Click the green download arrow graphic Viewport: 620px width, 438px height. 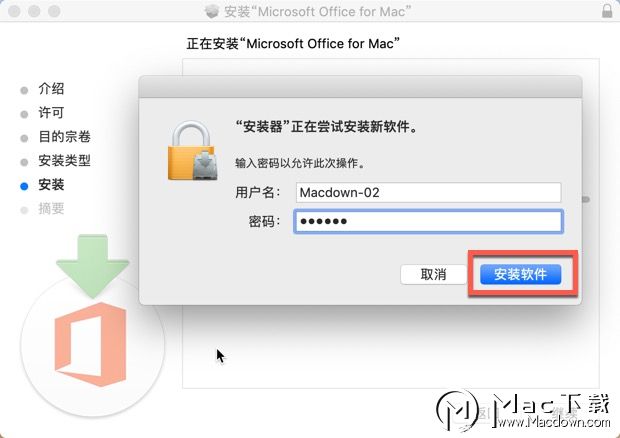coord(93,266)
